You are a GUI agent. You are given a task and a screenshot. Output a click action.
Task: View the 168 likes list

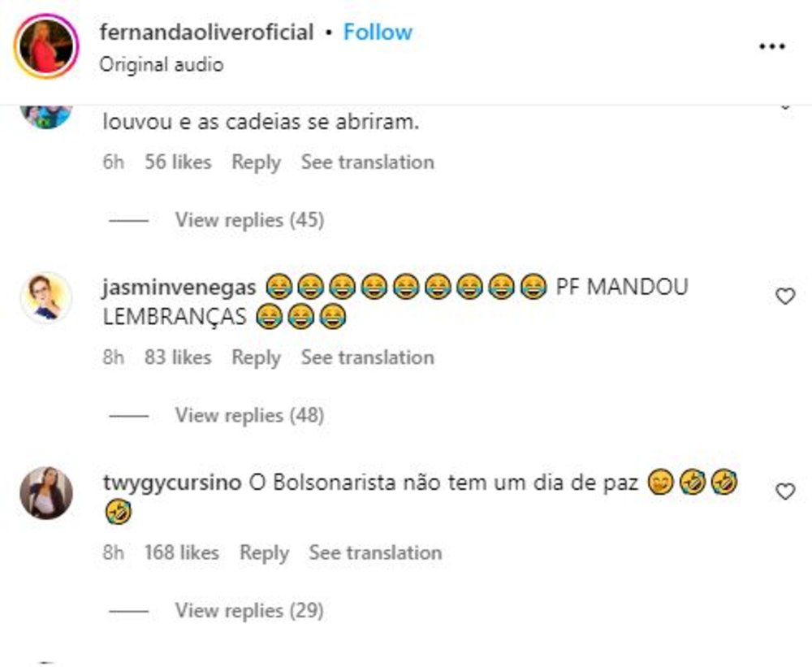pyautogui.click(x=182, y=553)
